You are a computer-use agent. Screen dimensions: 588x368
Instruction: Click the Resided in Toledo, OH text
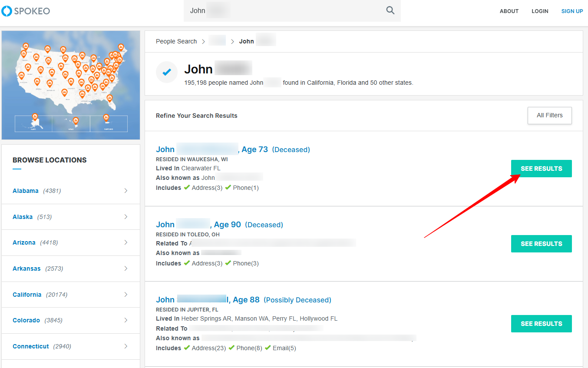[x=188, y=235]
